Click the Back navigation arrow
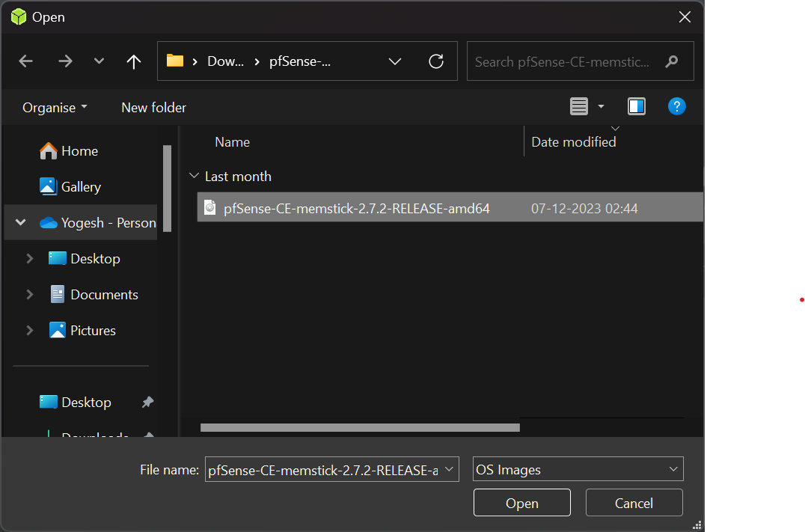Screen dimensions: 805x532 tap(26, 61)
